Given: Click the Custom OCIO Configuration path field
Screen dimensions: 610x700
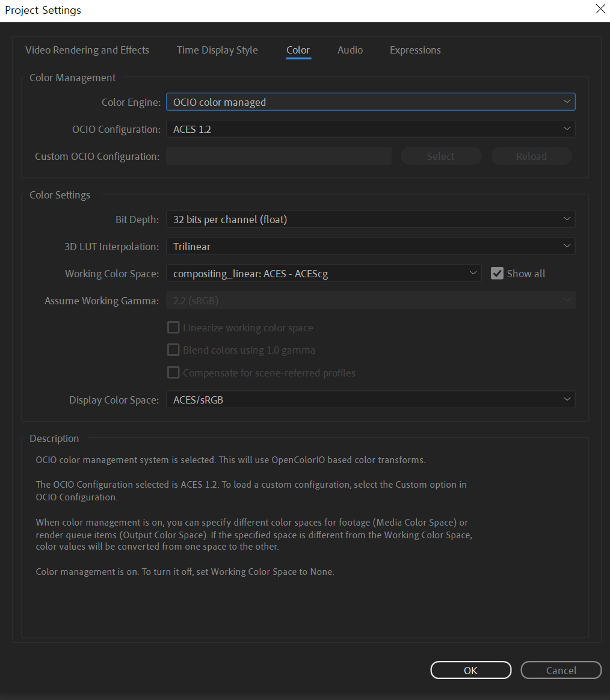Looking at the screenshot, I should click(279, 156).
